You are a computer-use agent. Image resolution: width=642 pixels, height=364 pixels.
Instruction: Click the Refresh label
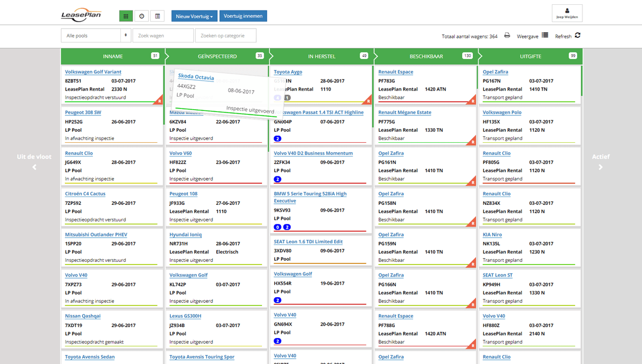[563, 36]
